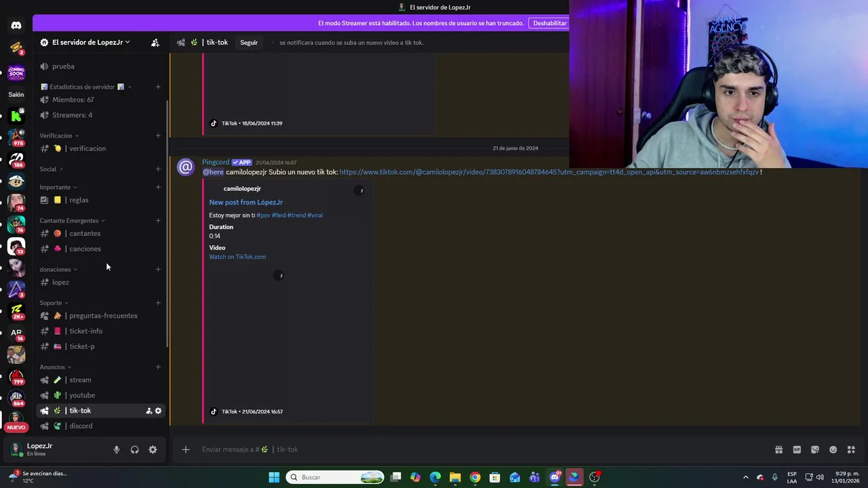
Task: Click the NUEVO new mentions badge
Action: tap(16, 428)
